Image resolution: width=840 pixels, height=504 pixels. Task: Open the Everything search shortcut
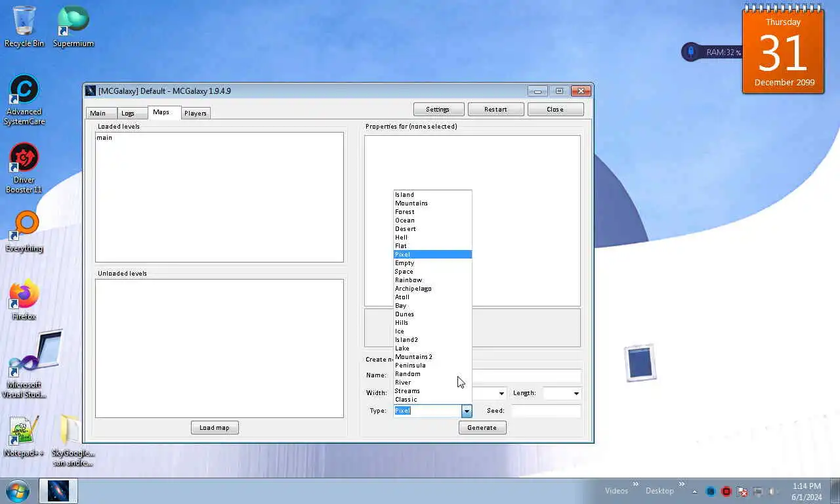click(24, 232)
